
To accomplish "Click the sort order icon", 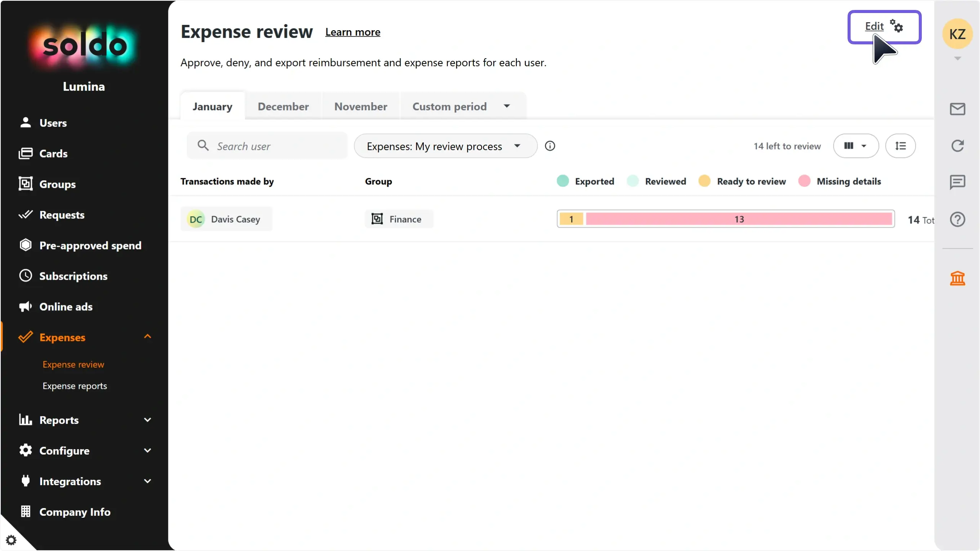I will click(901, 146).
